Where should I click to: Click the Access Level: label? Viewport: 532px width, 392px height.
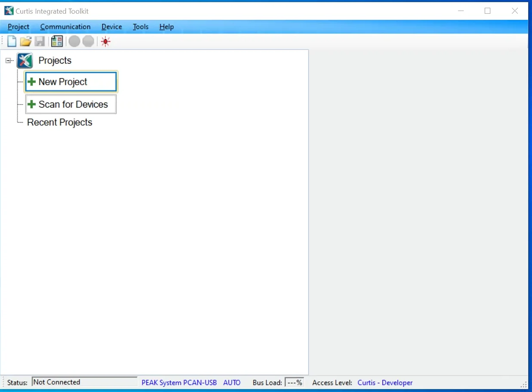point(332,383)
